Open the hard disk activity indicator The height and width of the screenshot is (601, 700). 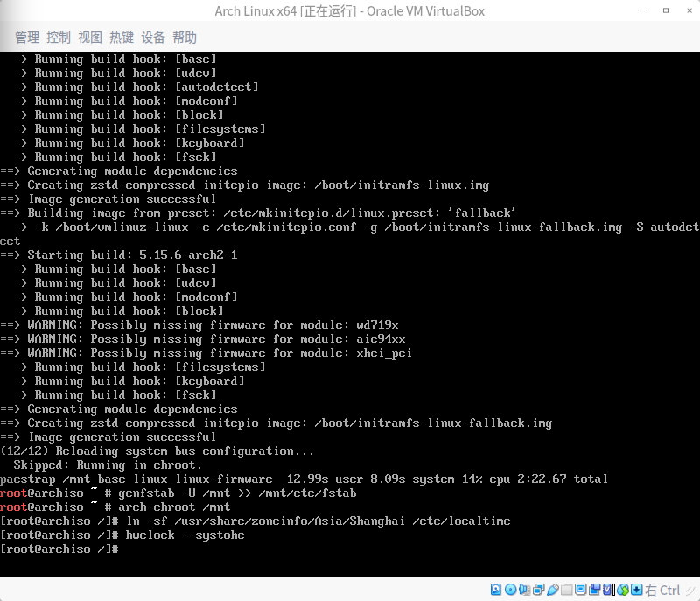click(496, 590)
